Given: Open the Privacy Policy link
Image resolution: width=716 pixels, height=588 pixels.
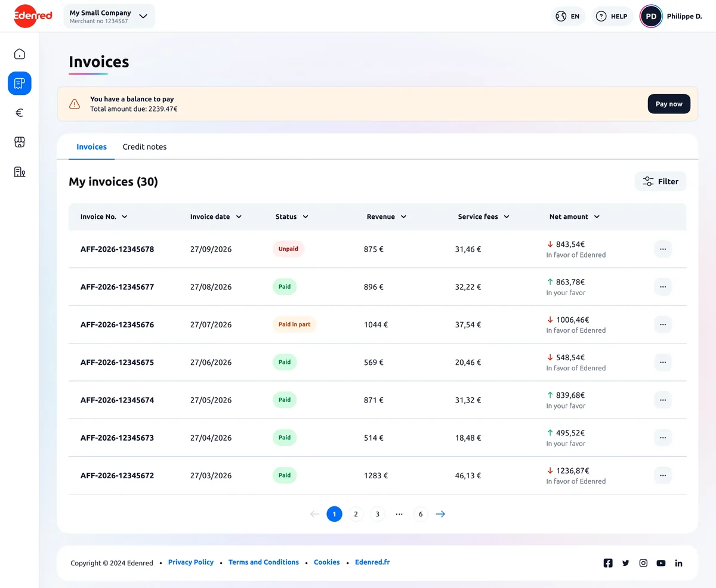Looking at the screenshot, I should coord(191,562).
